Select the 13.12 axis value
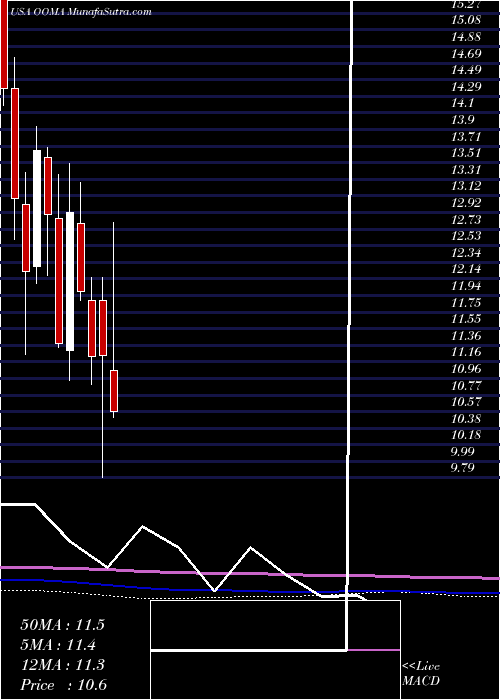 tap(466, 186)
